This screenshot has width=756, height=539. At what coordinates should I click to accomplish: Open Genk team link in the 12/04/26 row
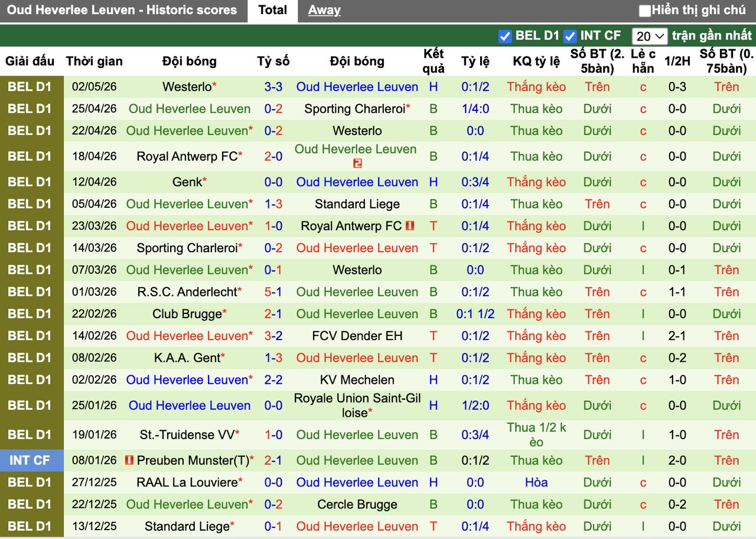[x=187, y=182]
